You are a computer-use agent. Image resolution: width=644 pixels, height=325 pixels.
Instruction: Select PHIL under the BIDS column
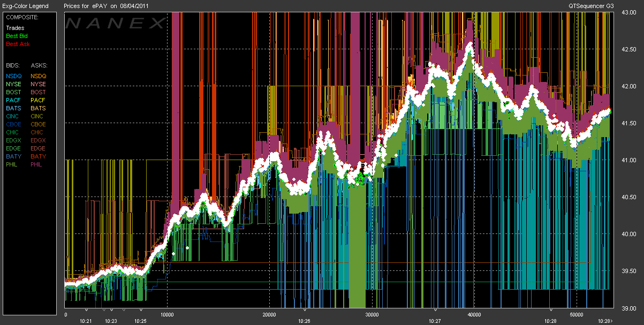tap(13, 164)
